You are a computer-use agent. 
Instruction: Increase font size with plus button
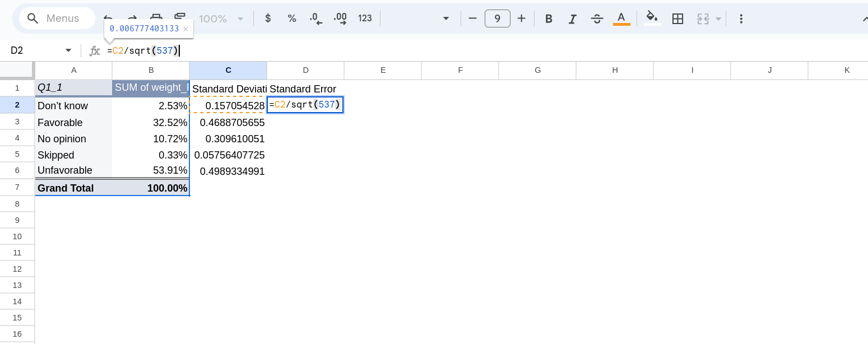[x=521, y=18]
